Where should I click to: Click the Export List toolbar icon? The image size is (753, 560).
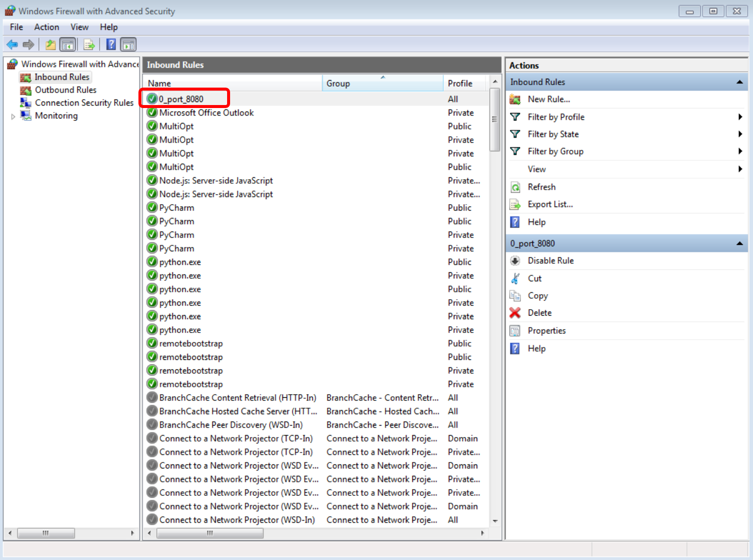tap(89, 45)
